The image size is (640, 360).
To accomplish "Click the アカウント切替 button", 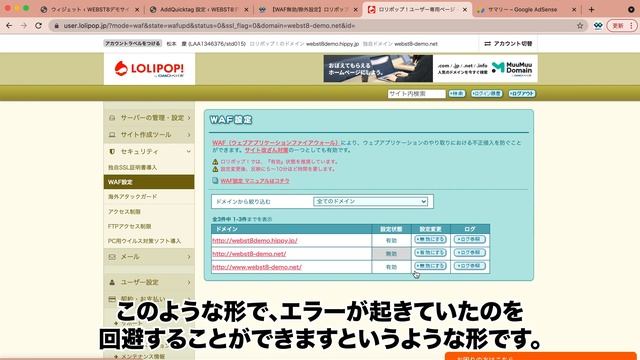I will pyautogui.click(x=508, y=44).
